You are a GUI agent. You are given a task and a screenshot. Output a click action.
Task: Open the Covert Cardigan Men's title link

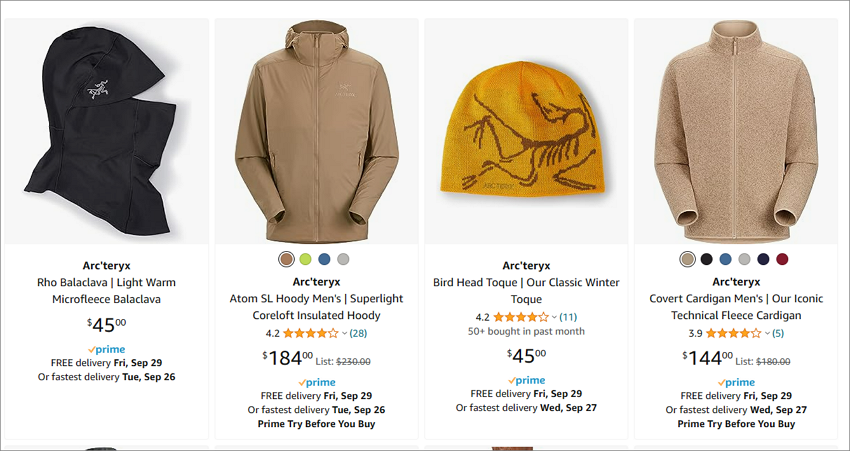pos(736,307)
